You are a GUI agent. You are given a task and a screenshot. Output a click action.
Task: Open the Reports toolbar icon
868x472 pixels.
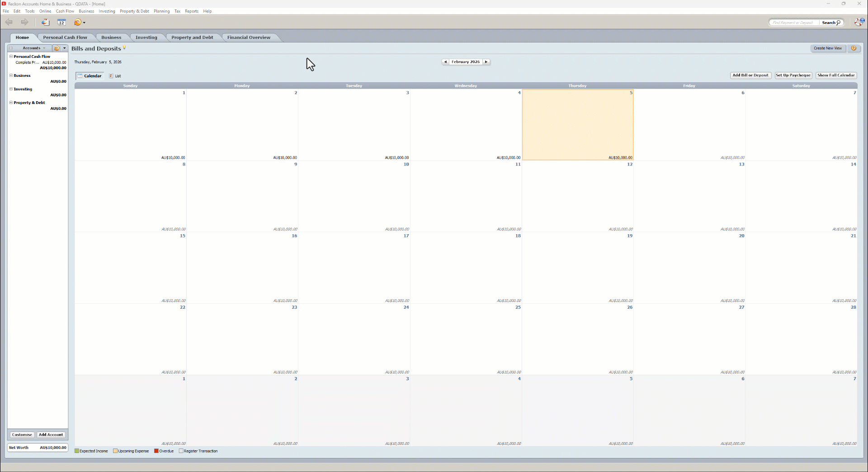coord(45,22)
